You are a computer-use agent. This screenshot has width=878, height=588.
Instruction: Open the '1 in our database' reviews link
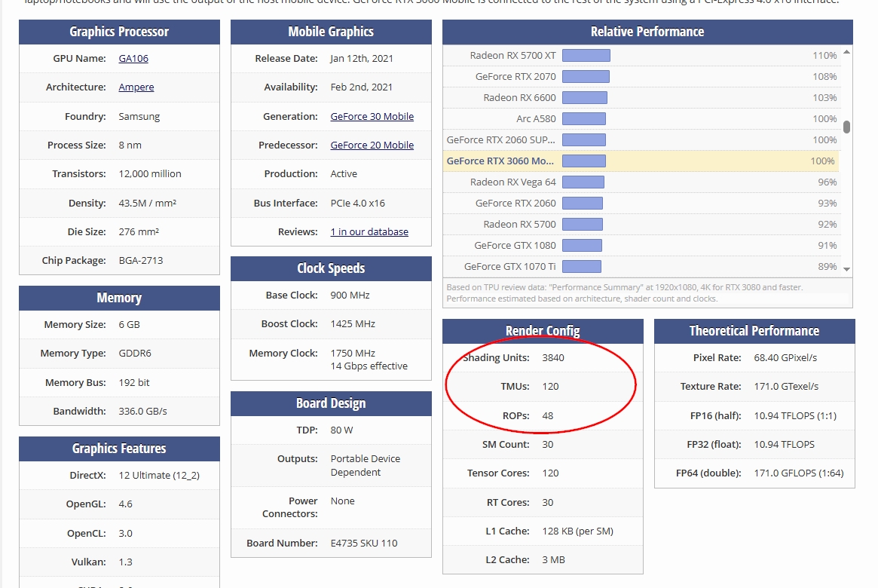coord(369,231)
